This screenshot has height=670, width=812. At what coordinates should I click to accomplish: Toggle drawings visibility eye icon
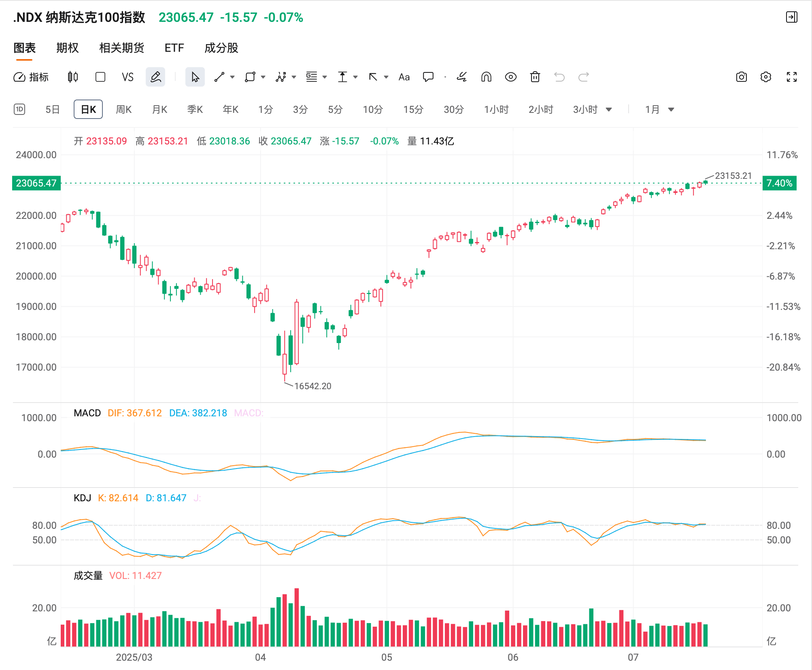click(x=511, y=77)
